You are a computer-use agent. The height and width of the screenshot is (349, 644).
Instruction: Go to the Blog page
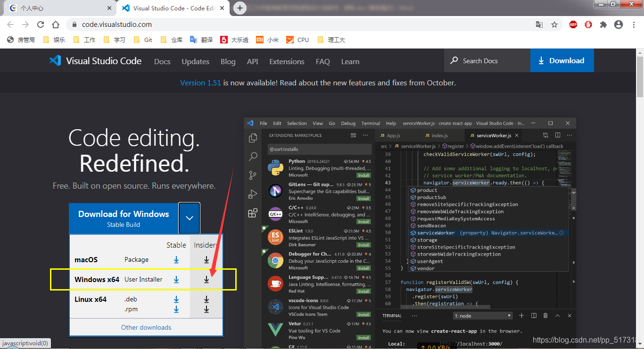(228, 62)
